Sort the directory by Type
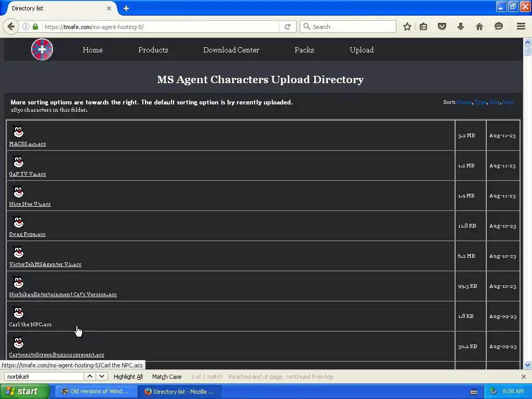The height and width of the screenshot is (399, 532). coord(481,102)
